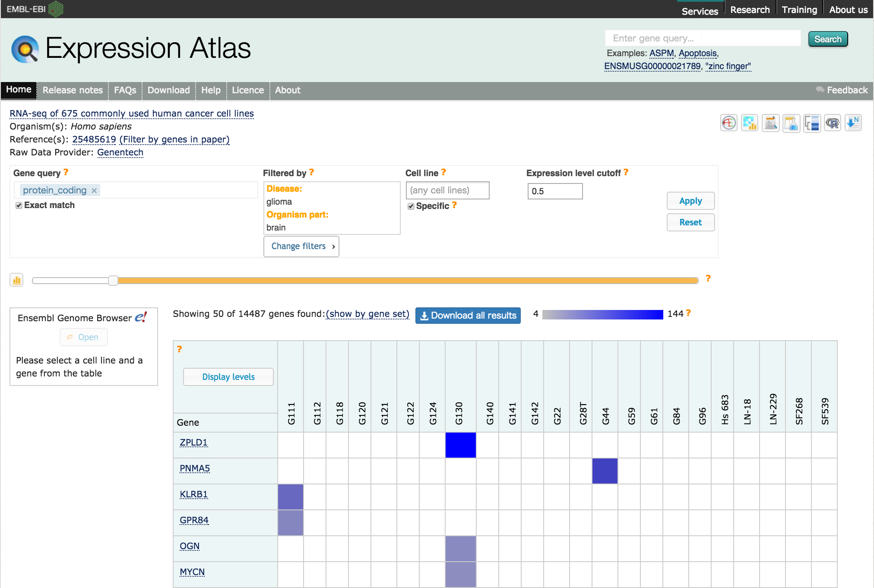Screen dimensions: 874x588
Task: Click the EMBL-EBI logo at top left
Action: (x=35, y=9)
